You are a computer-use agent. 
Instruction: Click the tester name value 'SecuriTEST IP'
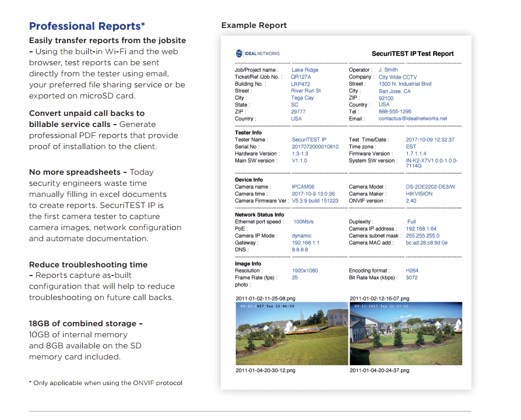pyautogui.click(x=309, y=139)
